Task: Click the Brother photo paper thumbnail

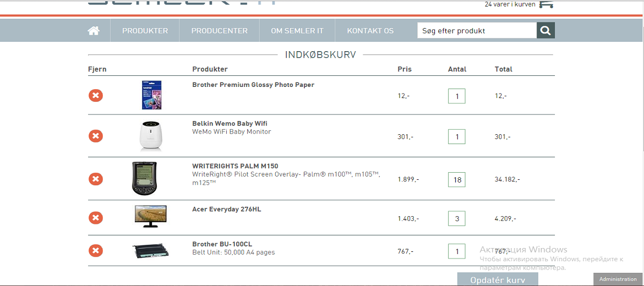Action: point(152,95)
